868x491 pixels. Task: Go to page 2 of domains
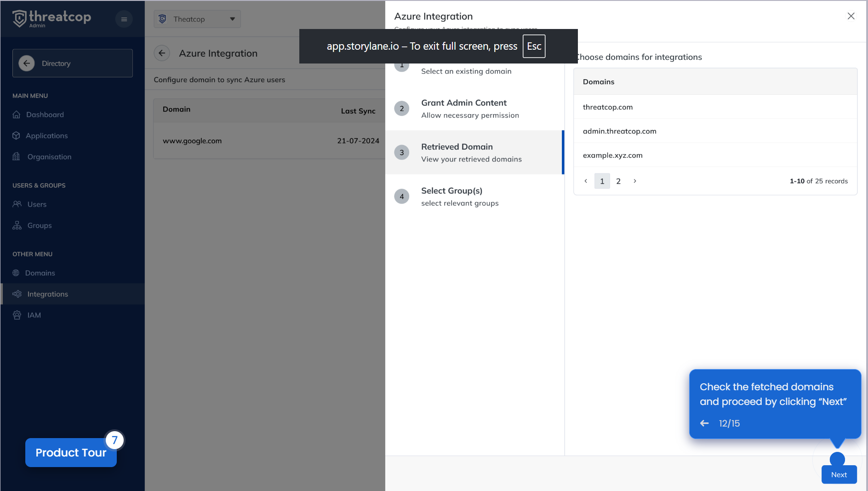618,181
